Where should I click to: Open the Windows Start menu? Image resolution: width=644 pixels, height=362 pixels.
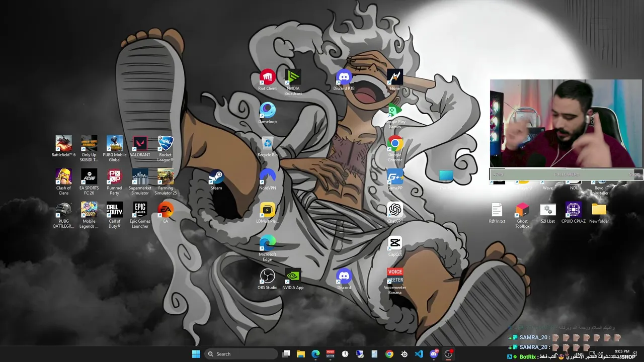pos(196,354)
